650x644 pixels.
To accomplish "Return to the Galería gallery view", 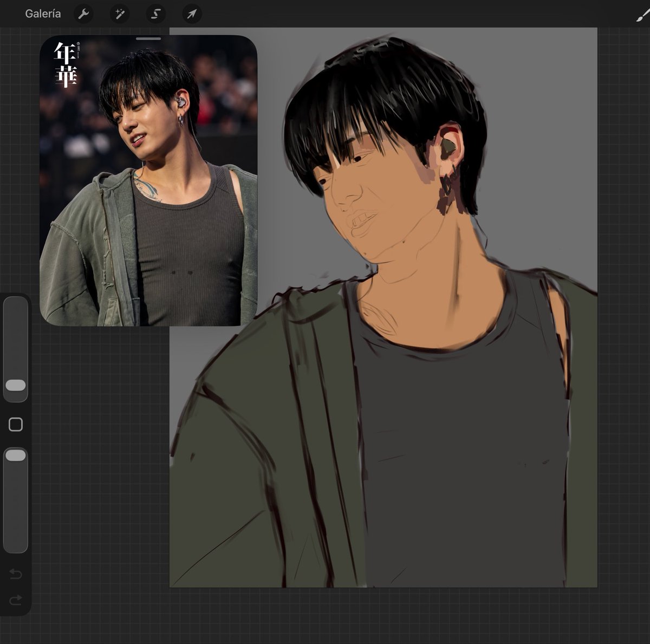I will (43, 14).
